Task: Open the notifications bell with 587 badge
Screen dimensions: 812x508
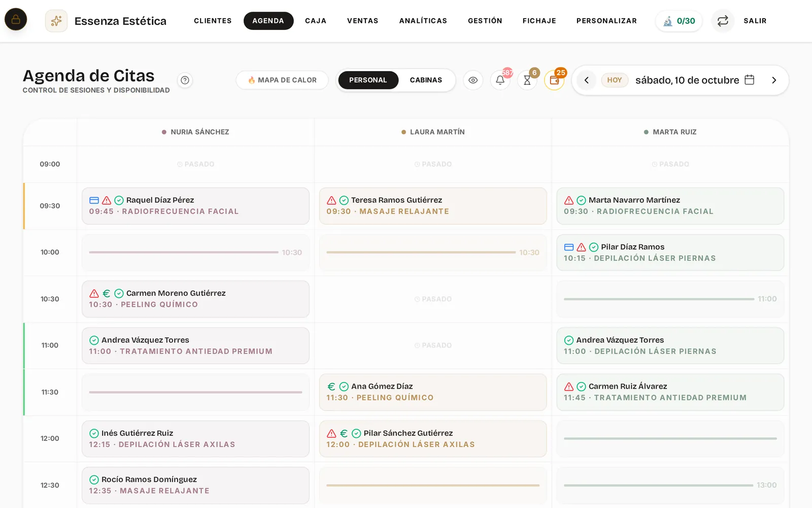Action: (x=500, y=80)
